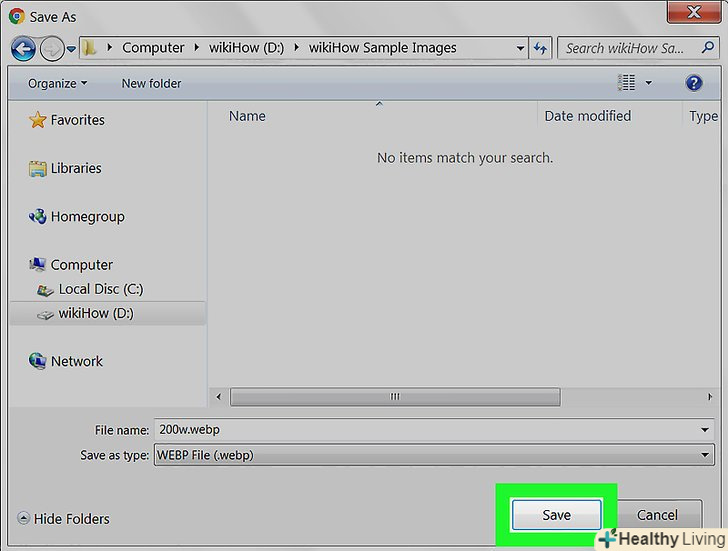Click the magnifying glass search icon
The height and width of the screenshot is (551, 728).
click(708, 47)
